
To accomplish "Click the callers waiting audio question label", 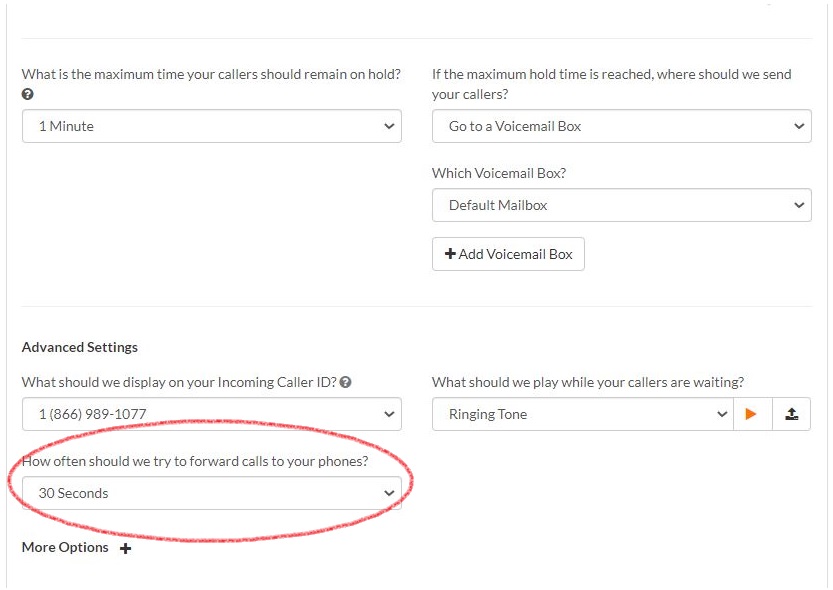I will tap(588, 382).
